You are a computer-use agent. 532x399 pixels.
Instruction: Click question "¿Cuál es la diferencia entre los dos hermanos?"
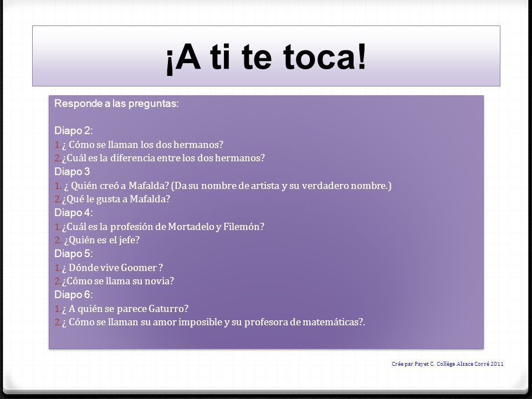[163, 158]
